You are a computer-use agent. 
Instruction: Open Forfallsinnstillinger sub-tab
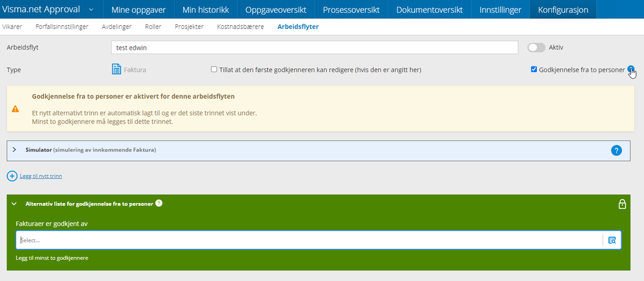62,26
